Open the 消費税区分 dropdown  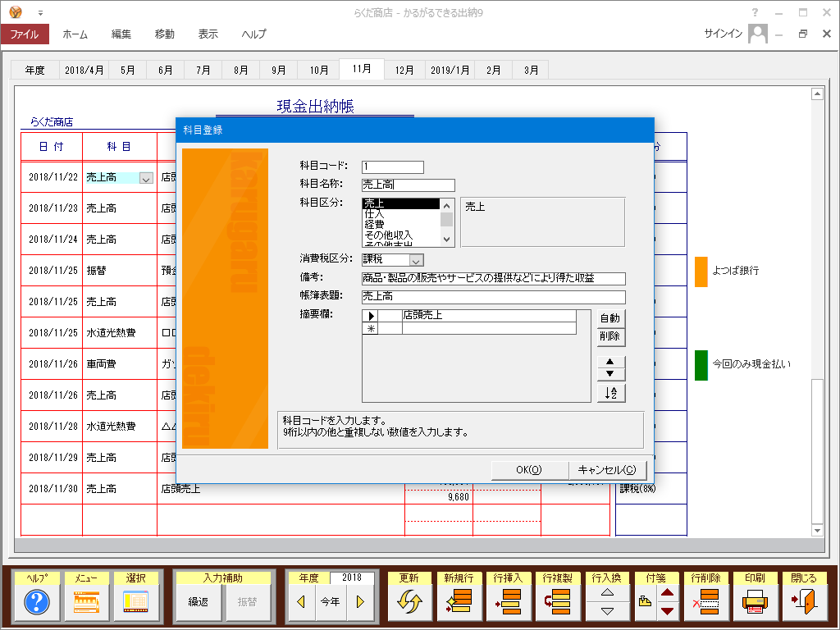(416, 260)
